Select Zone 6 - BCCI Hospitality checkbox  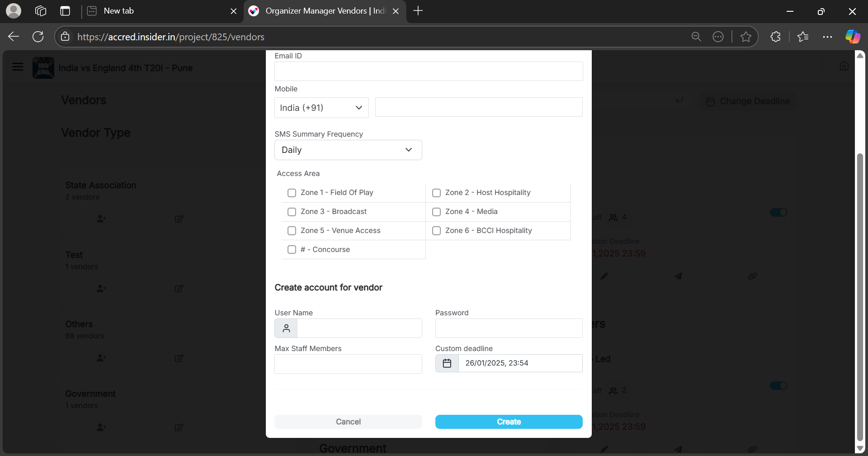point(437,231)
